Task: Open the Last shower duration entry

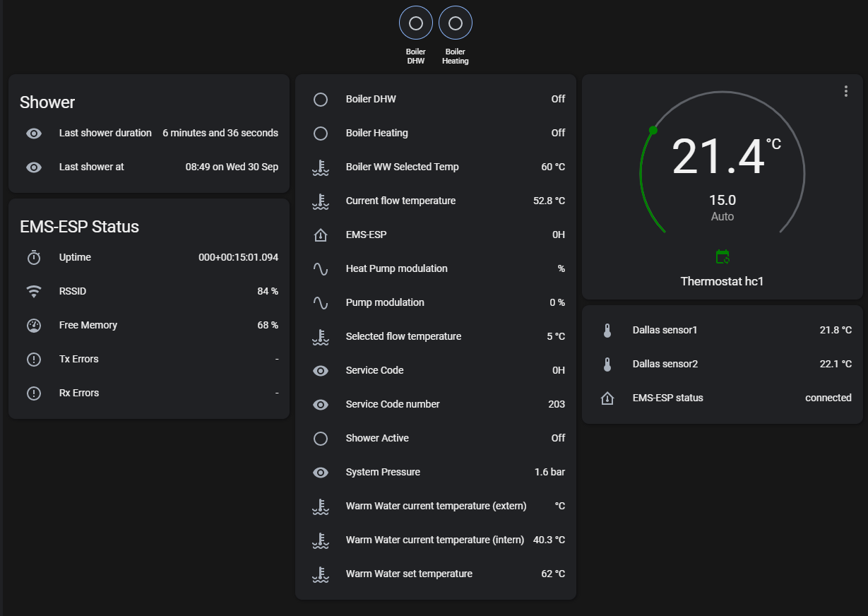Action: 149,133
